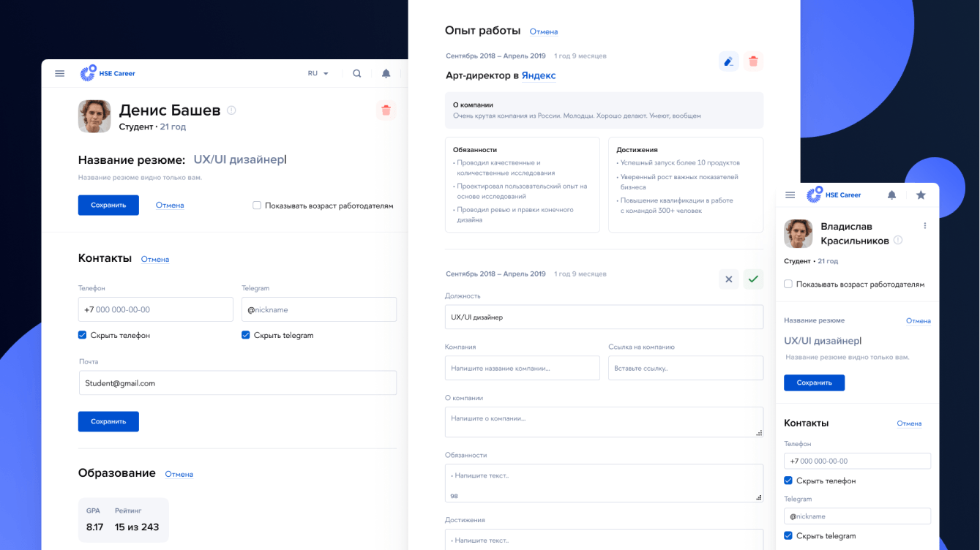Click Денис Башев's profile photo

point(94,116)
